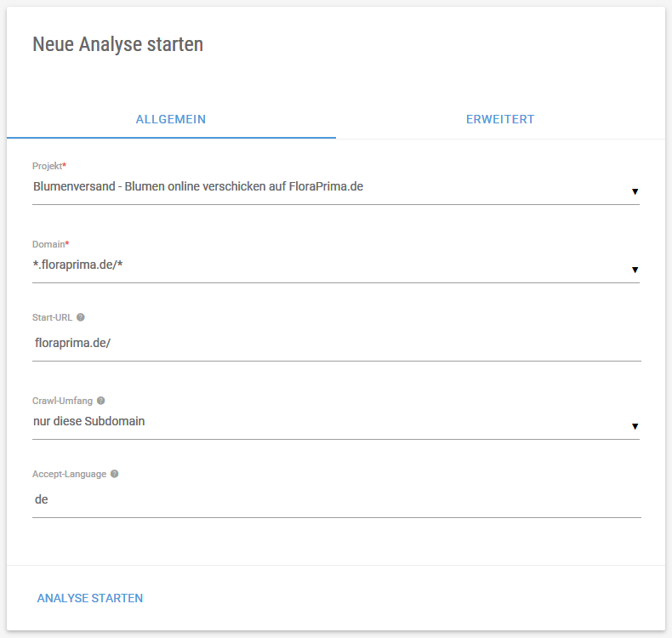This screenshot has width=672, height=638.
Task: Open the Erweitert tab
Action: 500,119
